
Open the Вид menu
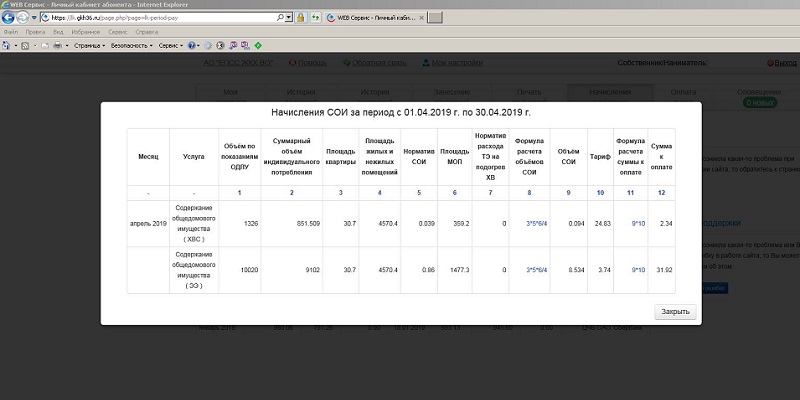pyautogui.click(x=58, y=32)
